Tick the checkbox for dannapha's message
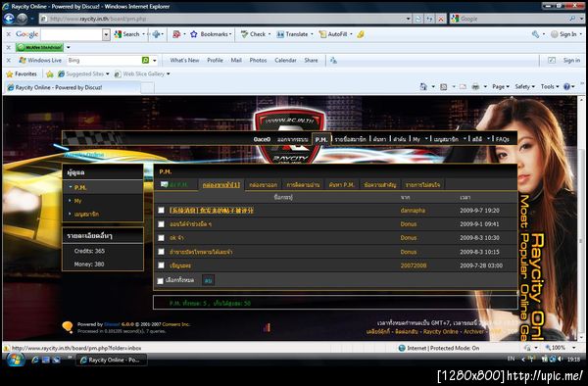This screenshot has width=588, height=386. tap(162, 211)
